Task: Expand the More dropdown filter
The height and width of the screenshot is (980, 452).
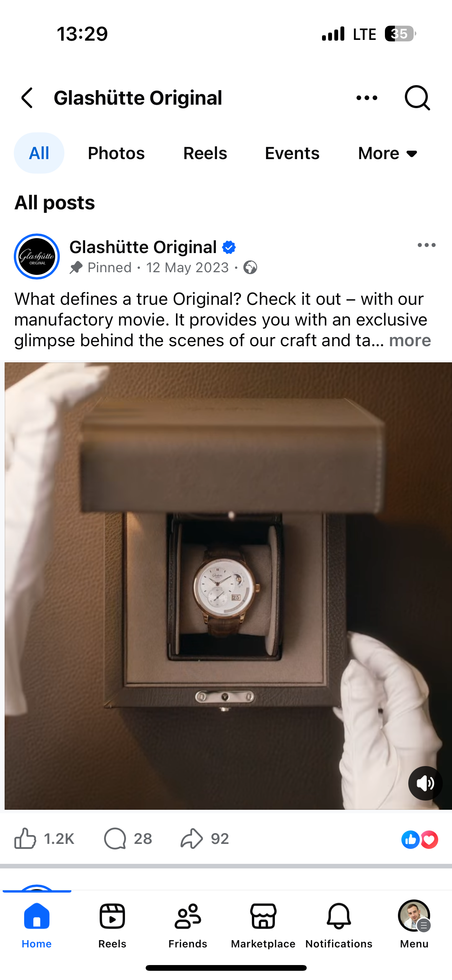Action: point(388,153)
